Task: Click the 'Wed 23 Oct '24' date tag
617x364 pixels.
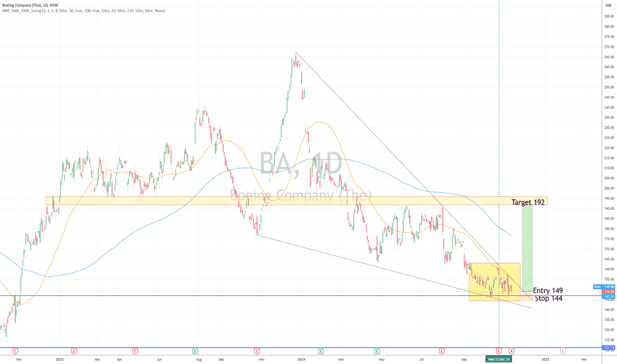Action: (x=499, y=359)
